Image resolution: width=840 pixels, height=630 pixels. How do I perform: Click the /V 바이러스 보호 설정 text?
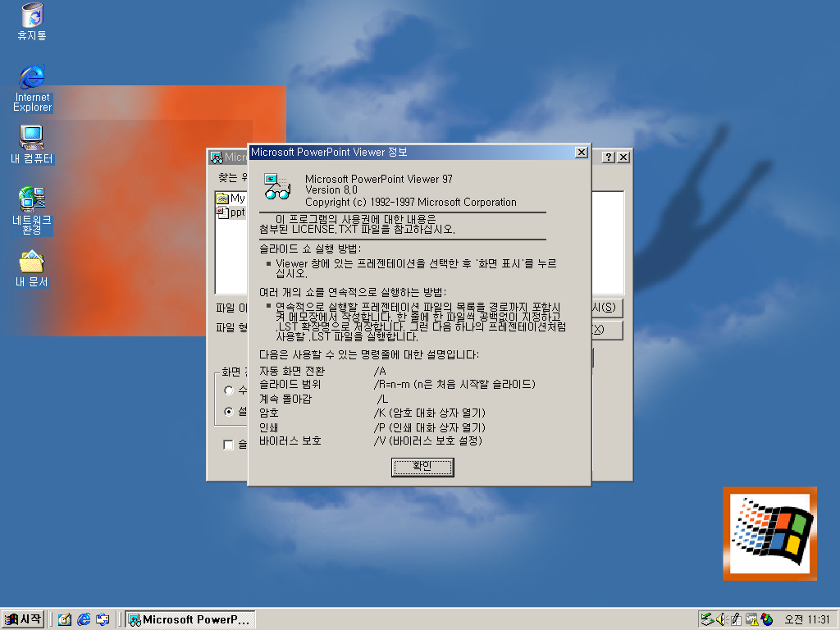tap(428, 441)
